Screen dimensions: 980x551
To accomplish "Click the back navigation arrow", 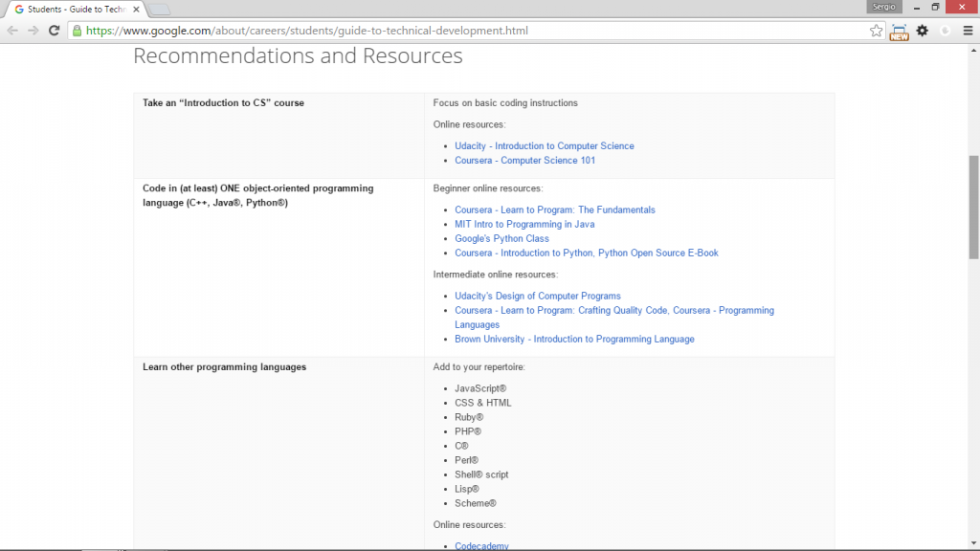I will pos(12,30).
